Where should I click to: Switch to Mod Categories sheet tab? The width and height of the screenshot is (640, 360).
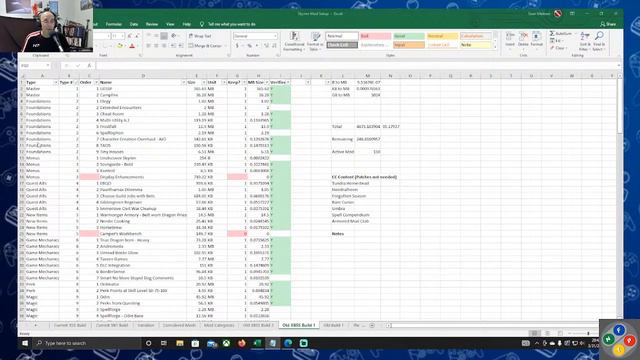[x=219, y=325]
